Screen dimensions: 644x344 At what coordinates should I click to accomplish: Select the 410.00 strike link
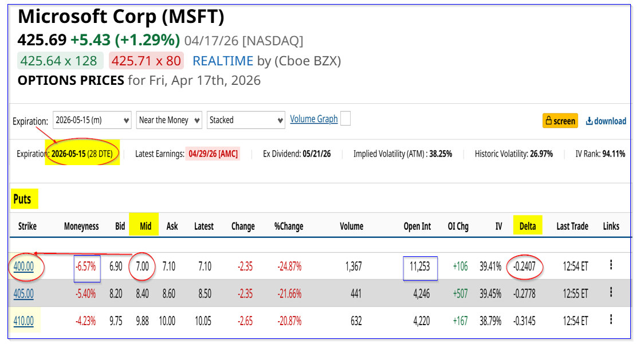tap(23, 321)
